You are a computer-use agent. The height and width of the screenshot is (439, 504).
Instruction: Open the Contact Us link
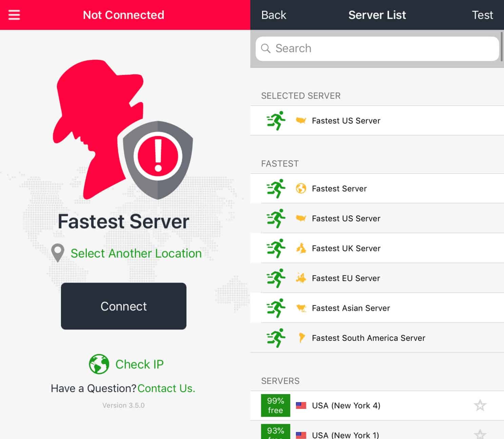(x=166, y=388)
